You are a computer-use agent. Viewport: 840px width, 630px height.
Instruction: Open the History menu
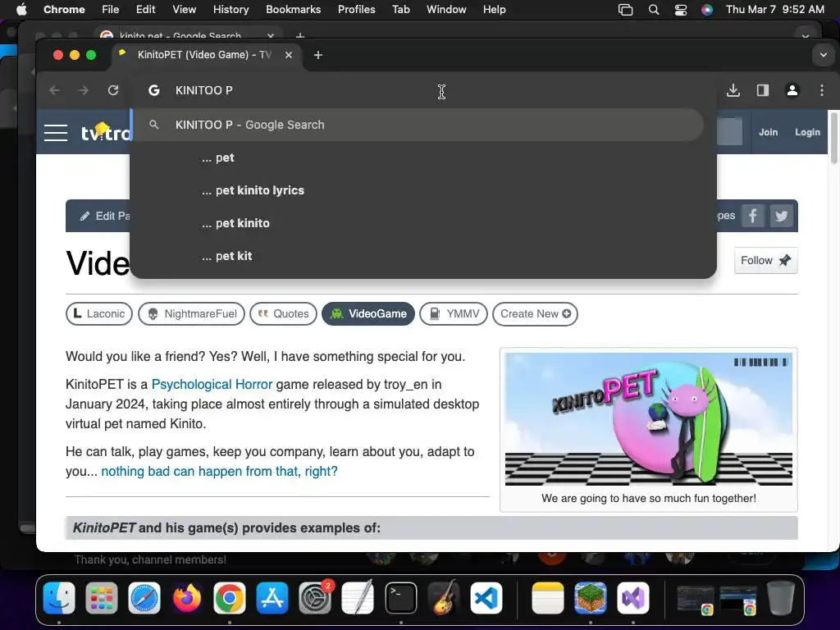click(x=231, y=10)
